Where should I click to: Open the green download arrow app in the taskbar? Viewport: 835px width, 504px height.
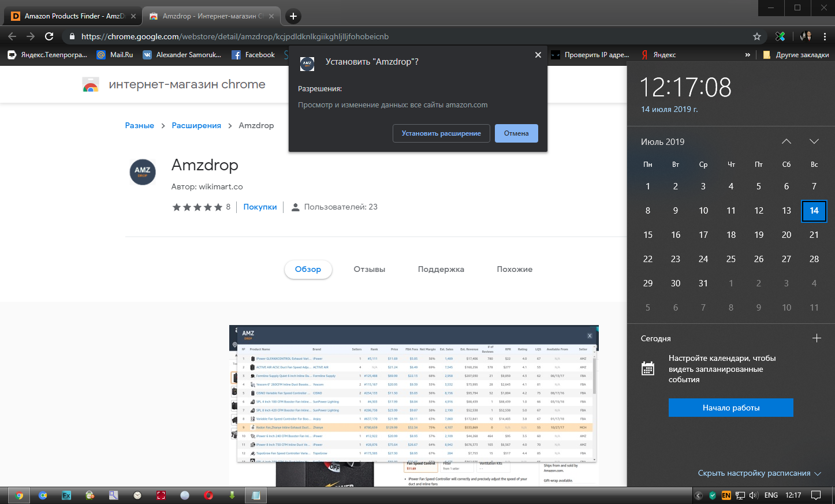point(232,495)
